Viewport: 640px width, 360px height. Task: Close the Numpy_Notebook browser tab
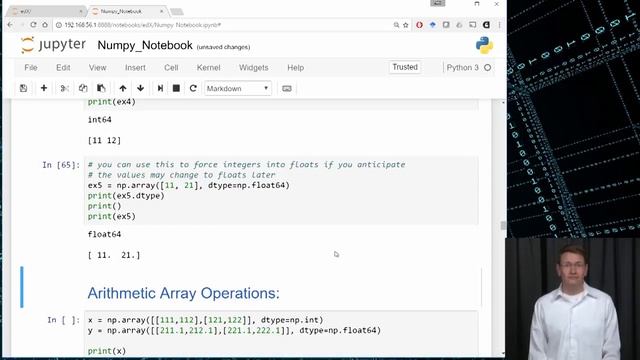coord(162,11)
